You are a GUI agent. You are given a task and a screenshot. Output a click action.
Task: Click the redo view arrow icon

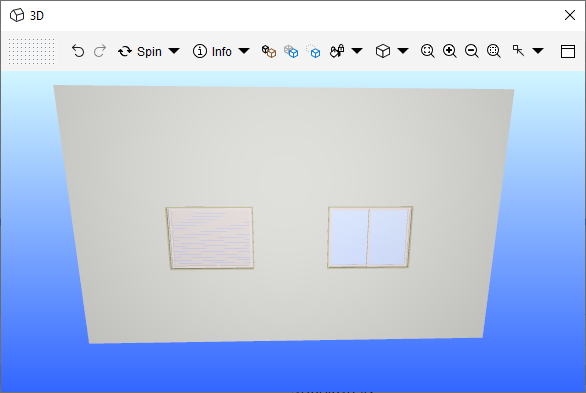coord(100,51)
